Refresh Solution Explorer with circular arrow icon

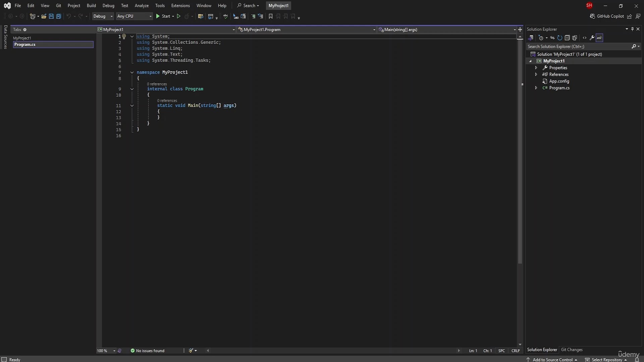tap(559, 38)
